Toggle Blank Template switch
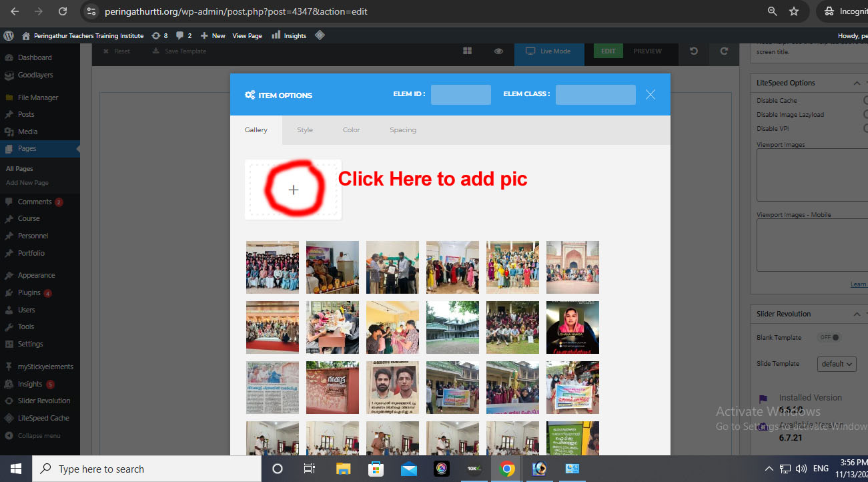Screen dimensions: 868x482 tap(831, 337)
